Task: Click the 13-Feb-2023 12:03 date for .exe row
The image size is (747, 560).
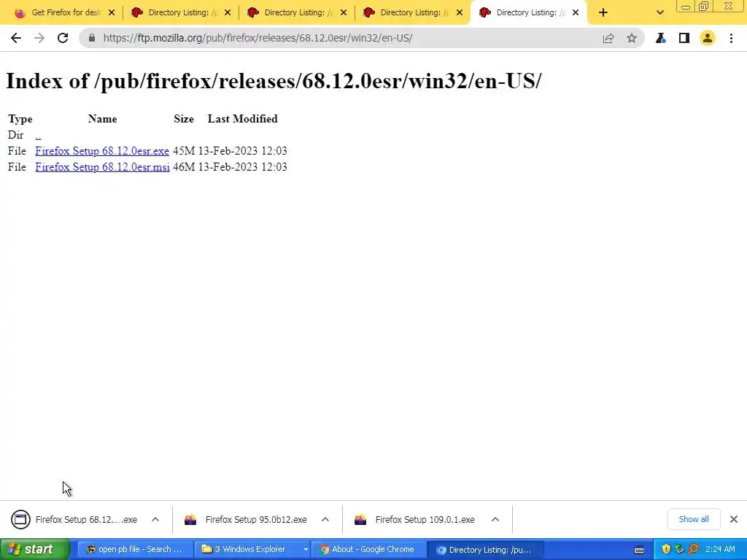Action: coord(242,151)
